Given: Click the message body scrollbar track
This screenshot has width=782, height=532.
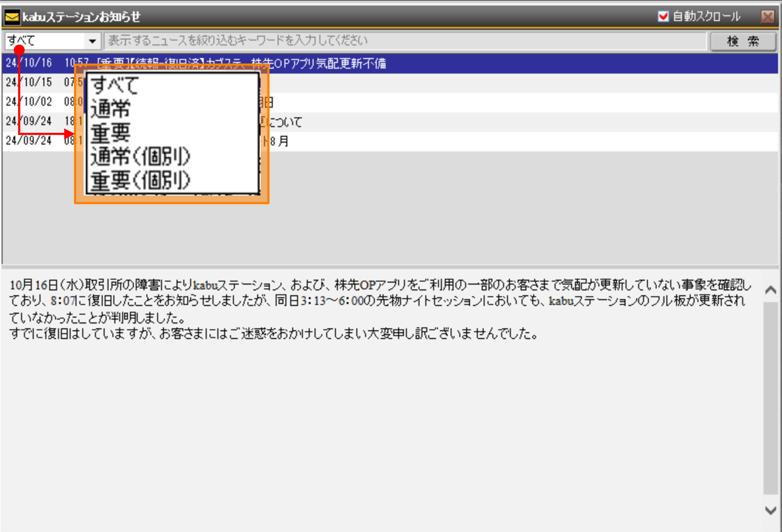Looking at the screenshot, I should click(x=771, y=398).
